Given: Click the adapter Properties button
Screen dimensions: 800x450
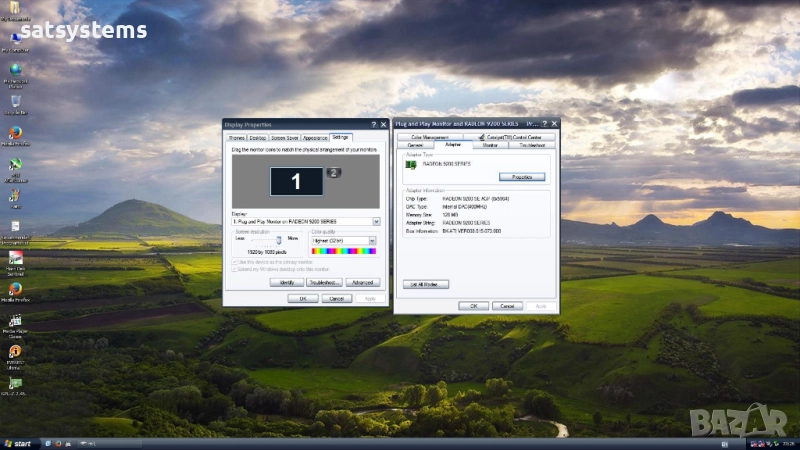Looking at the screenshot, I should [x=521, y=177].
